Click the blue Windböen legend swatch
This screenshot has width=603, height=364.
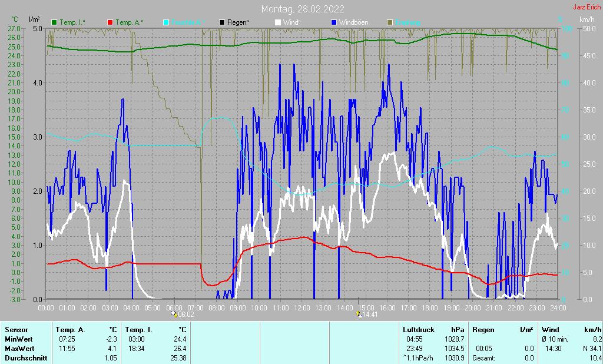[333, 22]
